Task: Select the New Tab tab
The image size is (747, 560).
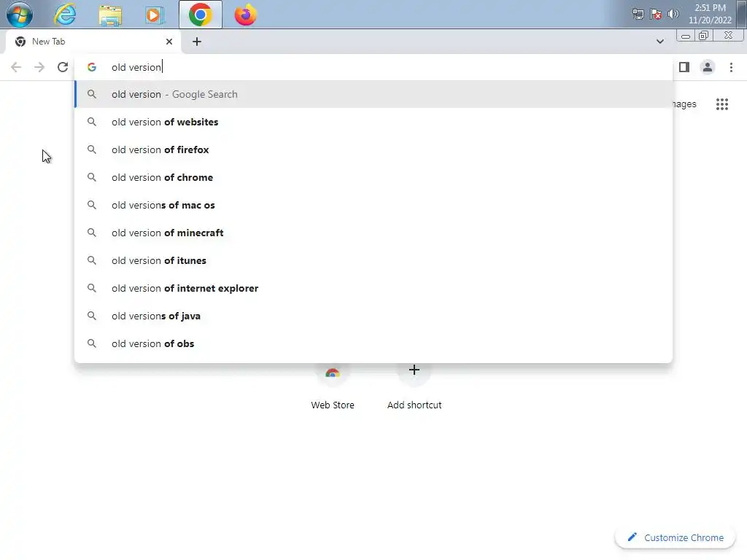Action: (93, 42)
